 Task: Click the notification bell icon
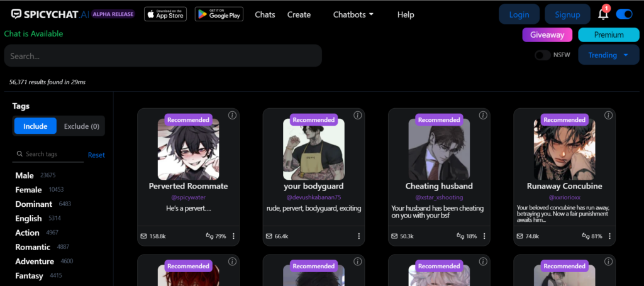(x=602, y=14)
